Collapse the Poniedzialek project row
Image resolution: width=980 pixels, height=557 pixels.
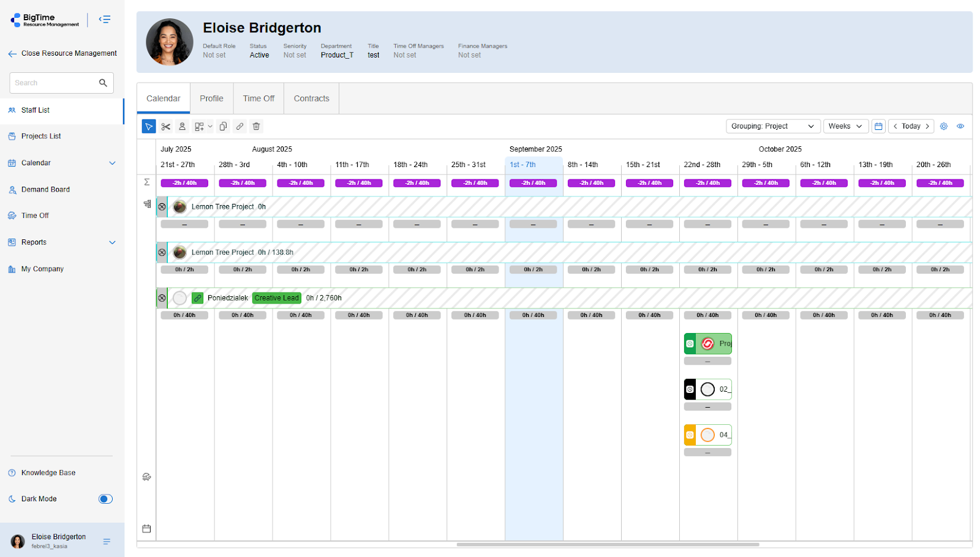coord(162,298)
